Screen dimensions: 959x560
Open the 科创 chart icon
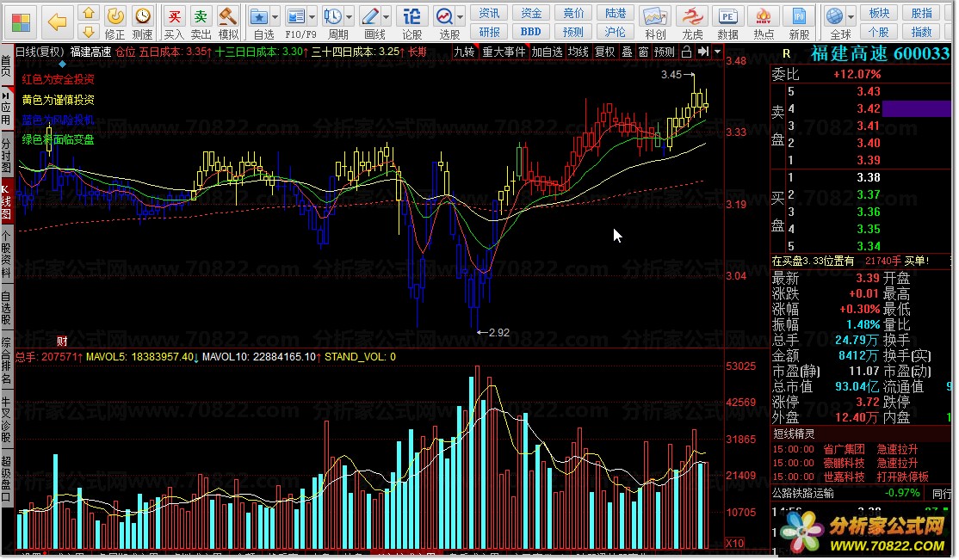654,16
